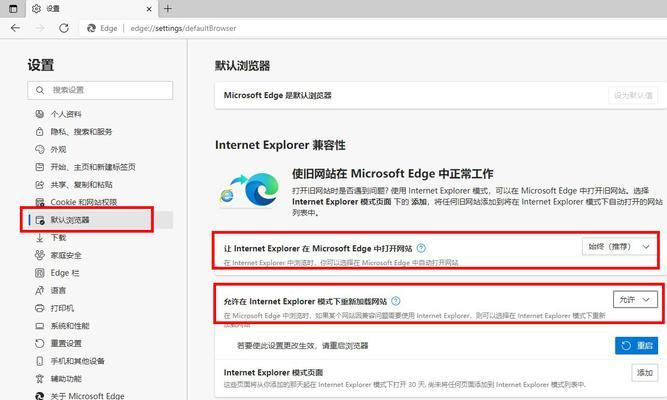667x400 pixels.
Task: Click the reset icon beside 重置设置
Action: tap(40, 343)
